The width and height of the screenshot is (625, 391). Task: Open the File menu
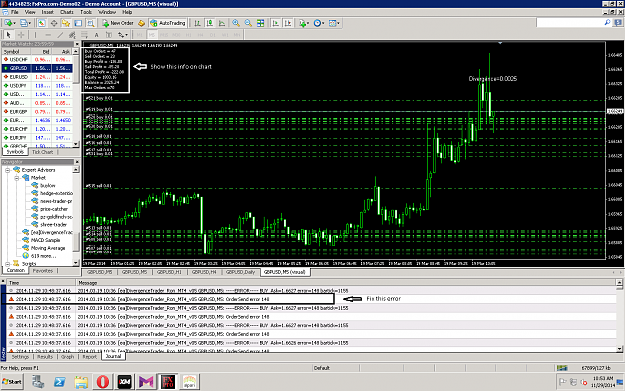click(x=15, y=12)
